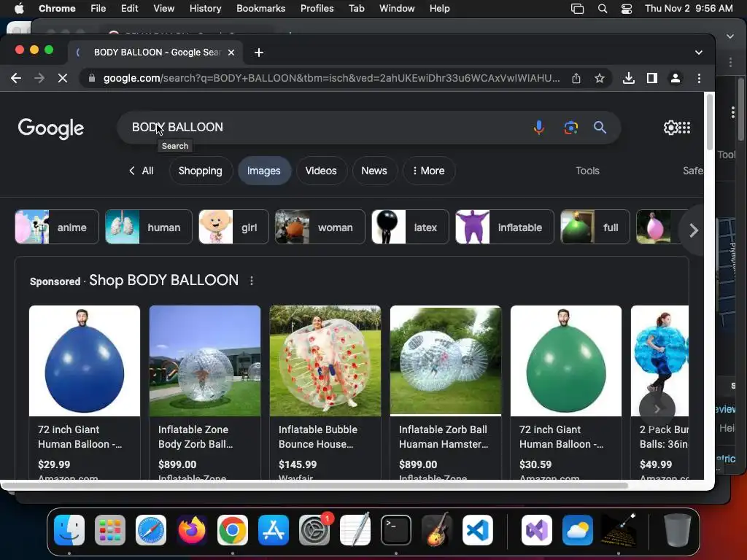Open the Chrome profile icon
Screen dimensions: 747x560
tap(675, 78)
